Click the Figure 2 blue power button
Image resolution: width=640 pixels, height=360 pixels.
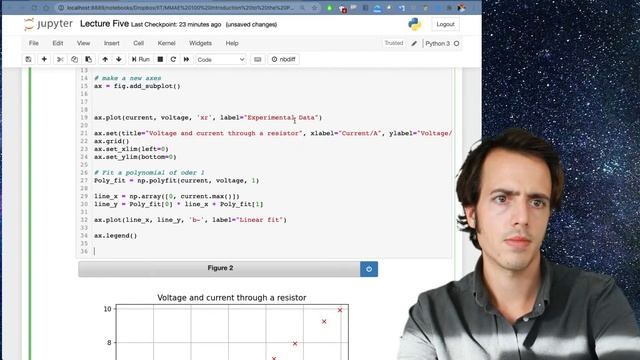click(x=369, y=269)
